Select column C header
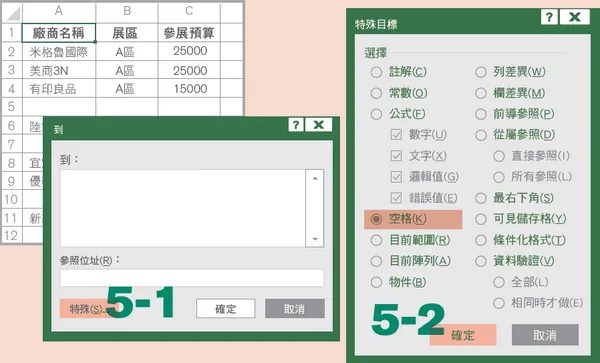 click(189, 11)
